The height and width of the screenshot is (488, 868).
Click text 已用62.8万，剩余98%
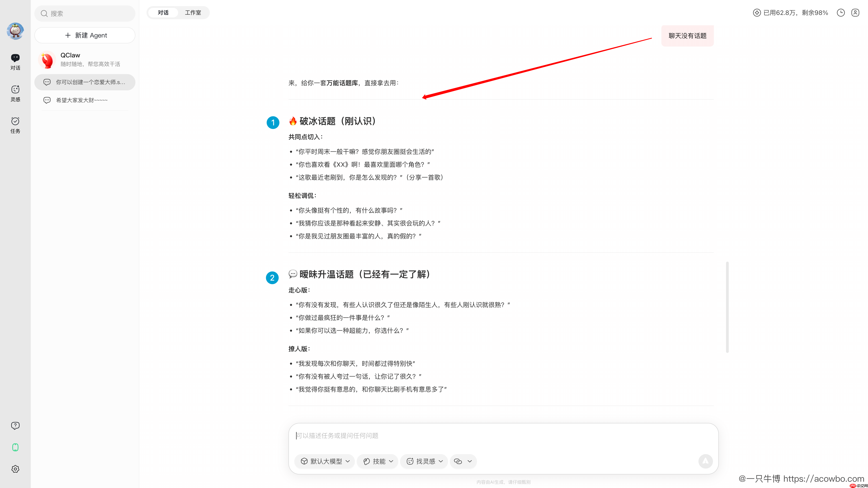(x=796, y=13)
